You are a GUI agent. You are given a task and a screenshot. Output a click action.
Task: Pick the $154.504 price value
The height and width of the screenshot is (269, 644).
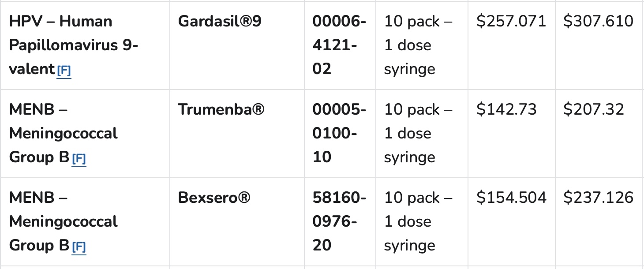(x=511, y=198)
